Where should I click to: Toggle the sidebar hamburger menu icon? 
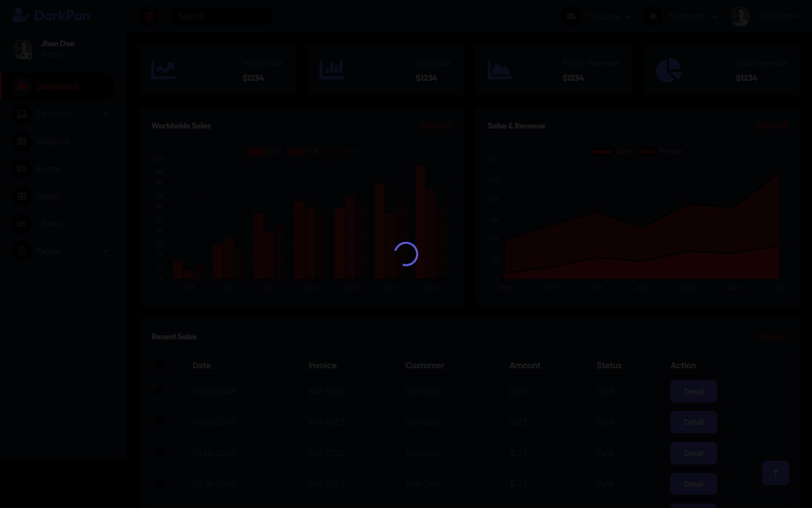coord(149,16)
